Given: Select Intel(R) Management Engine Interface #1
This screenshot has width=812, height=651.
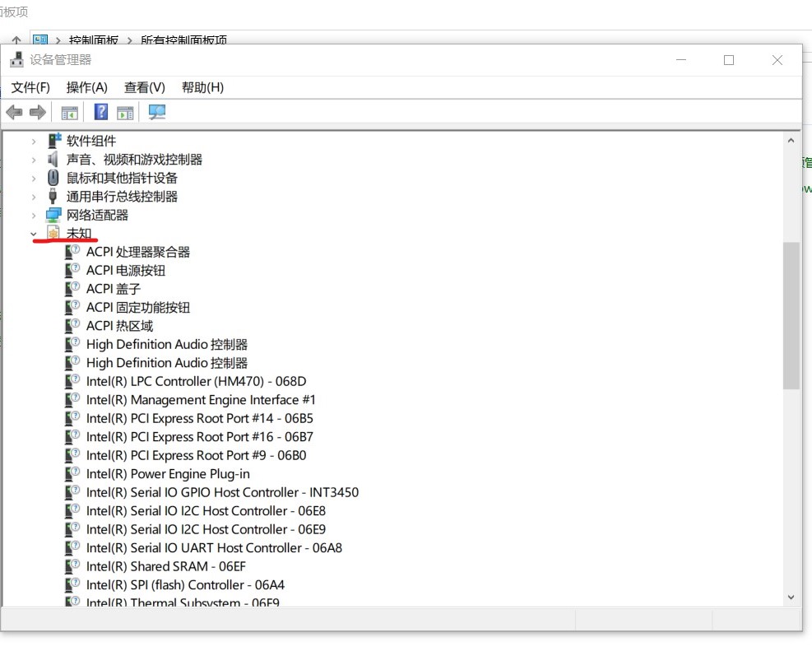Looking at the screenshot, I should (201, 400).
